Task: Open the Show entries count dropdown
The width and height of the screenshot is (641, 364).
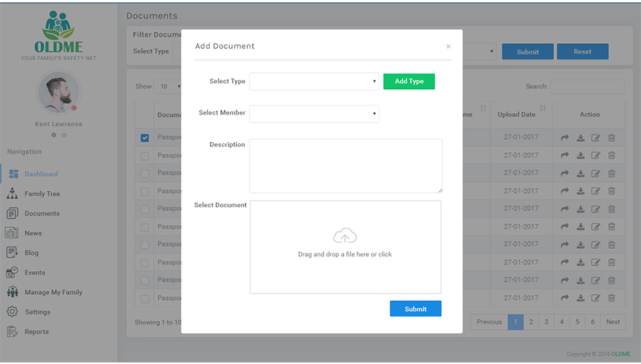Action: (169, 86)
